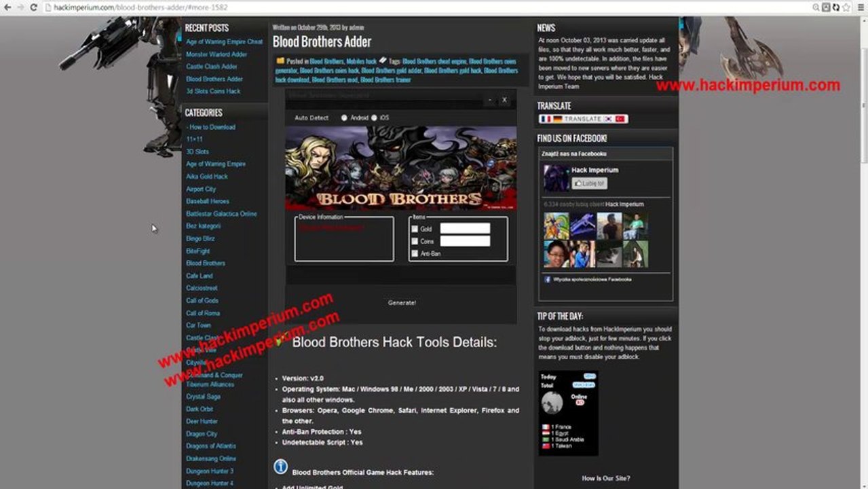This screenshot has width=868, height=489.
Task: Select the iOS radio button
Action: pyautogui.click(x=373, y=118)
